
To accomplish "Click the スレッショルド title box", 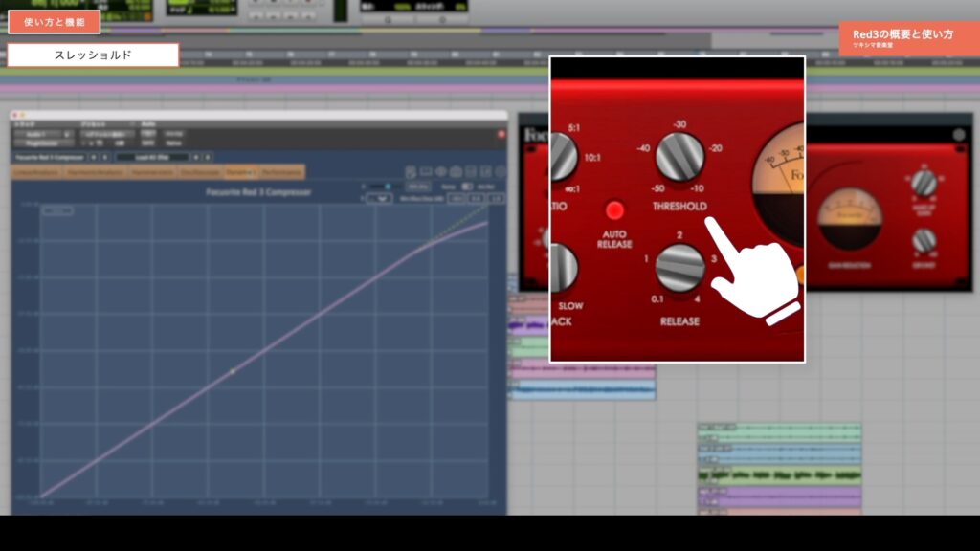I will (93, 55).
